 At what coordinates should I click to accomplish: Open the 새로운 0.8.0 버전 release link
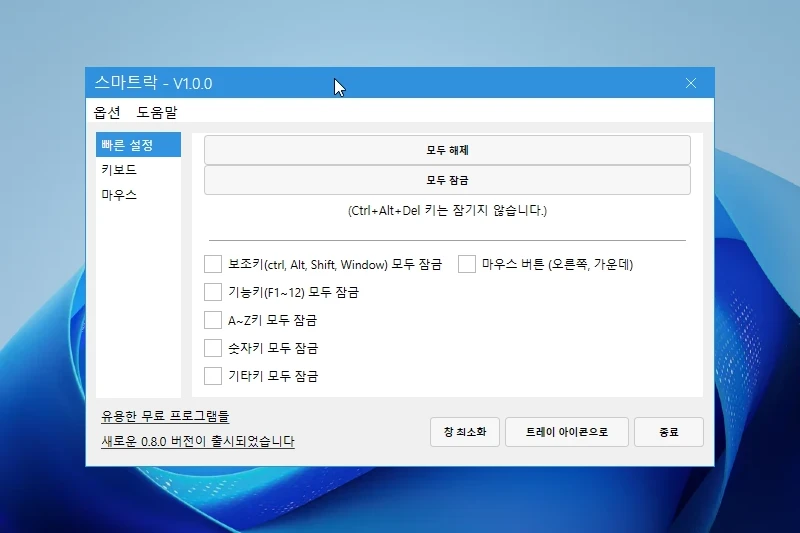(x=198, y=441)
